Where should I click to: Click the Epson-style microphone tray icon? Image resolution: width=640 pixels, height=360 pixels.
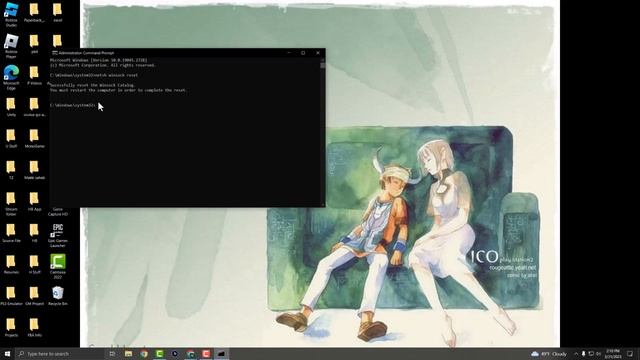(x=583, y=354)
